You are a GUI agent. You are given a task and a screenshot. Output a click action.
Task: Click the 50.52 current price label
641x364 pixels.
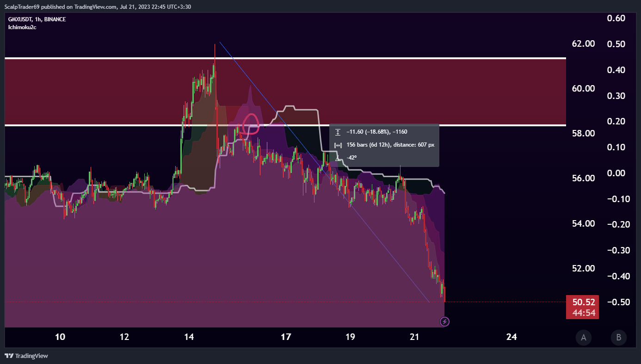click(x=583, y=302)
